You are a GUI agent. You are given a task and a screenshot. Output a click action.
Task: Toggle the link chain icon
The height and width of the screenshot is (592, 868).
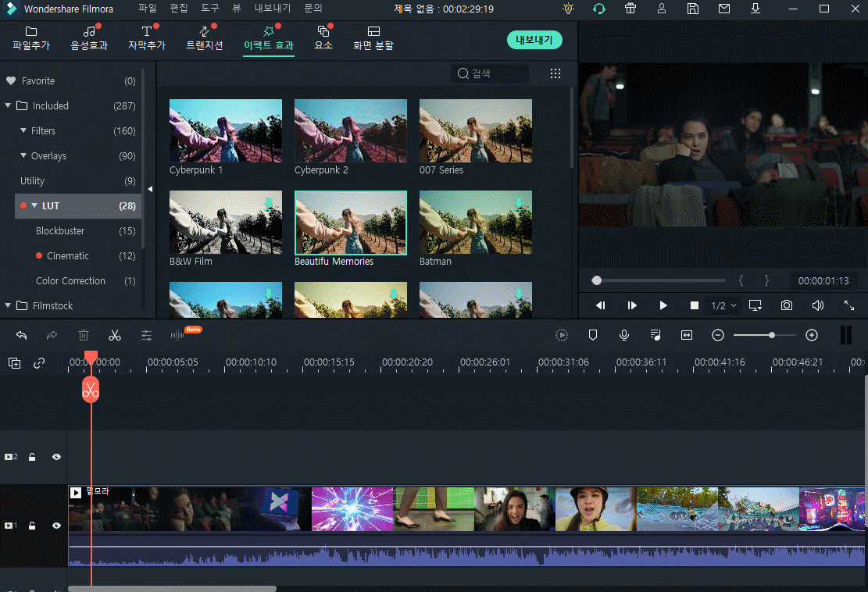point(39,363)
